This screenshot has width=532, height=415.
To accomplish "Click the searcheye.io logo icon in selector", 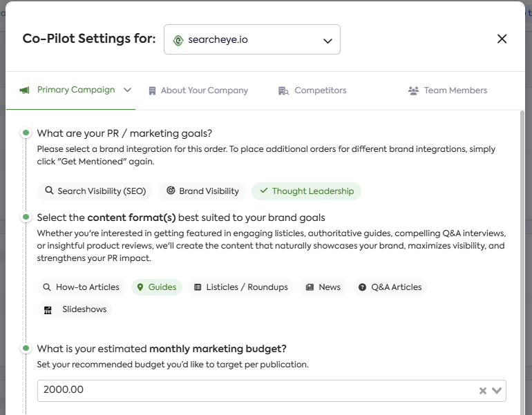I will 178,40.
